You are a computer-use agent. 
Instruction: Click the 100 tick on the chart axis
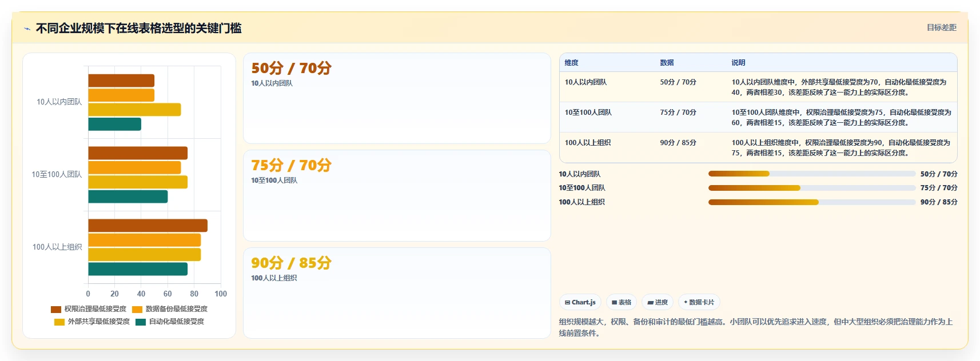click(x=221, y=294)
